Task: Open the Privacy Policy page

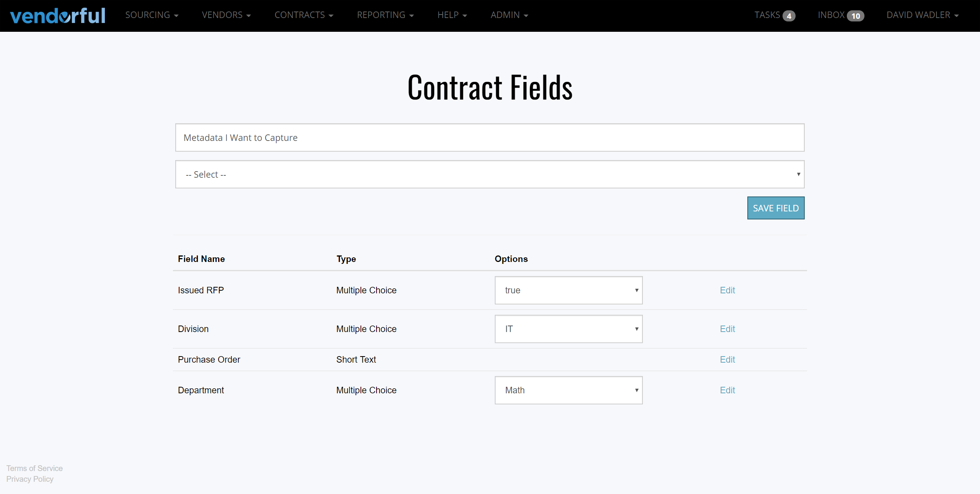Action: click(30, 479)
